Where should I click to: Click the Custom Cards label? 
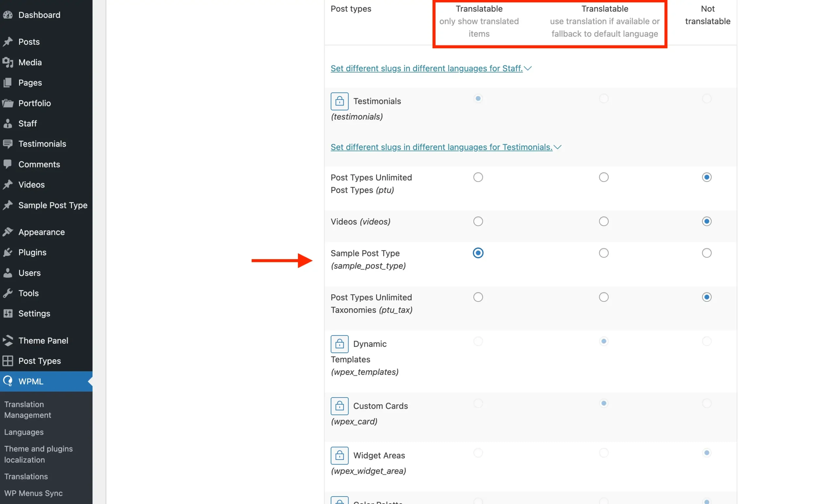[381, 406]
